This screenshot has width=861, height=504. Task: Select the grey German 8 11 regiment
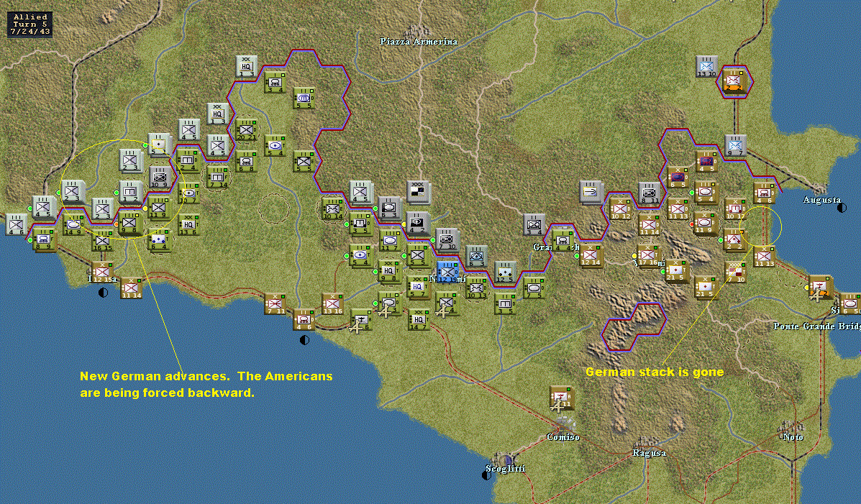[649, 193]
